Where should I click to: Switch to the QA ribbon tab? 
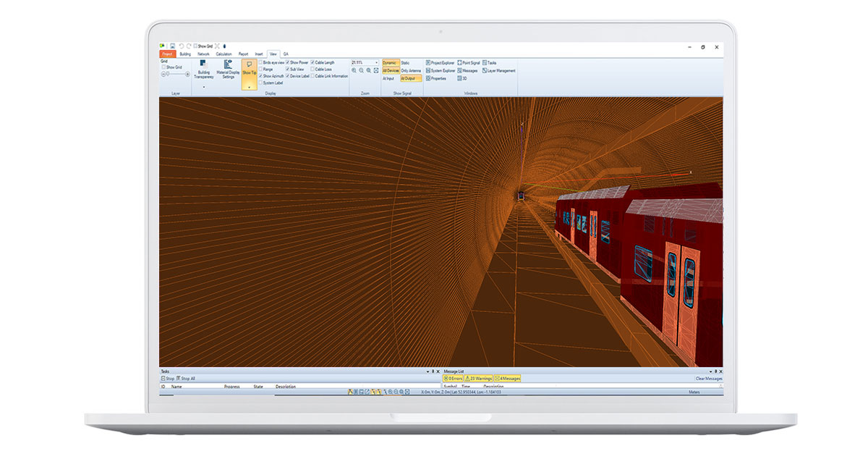(286, 53)
